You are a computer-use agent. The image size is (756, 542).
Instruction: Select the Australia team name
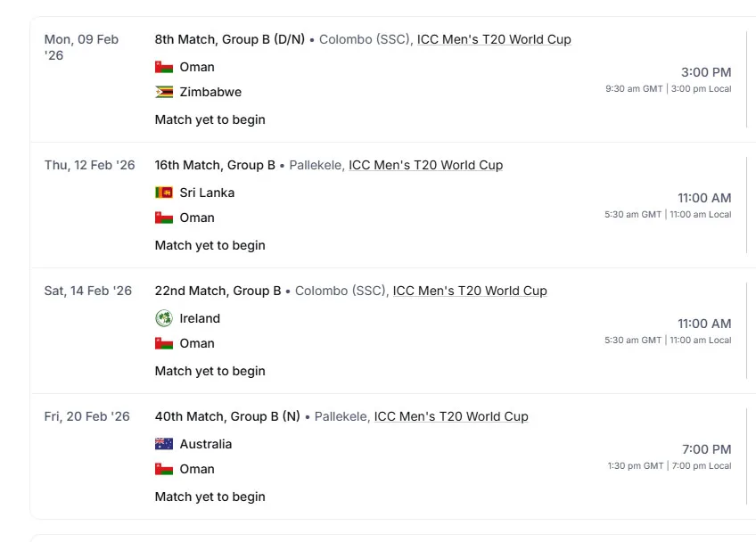(205, 444)
